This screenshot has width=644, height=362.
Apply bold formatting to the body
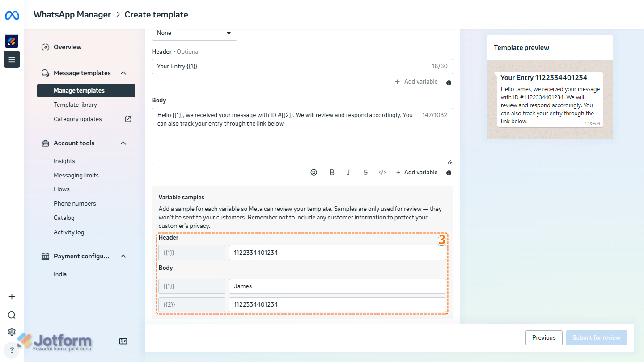click(x=332, y=172)
